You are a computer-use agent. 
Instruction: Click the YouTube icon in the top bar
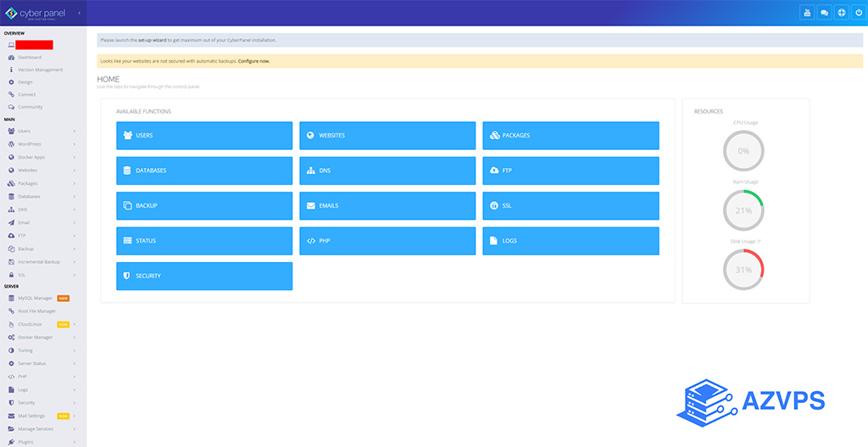(807, 13)
